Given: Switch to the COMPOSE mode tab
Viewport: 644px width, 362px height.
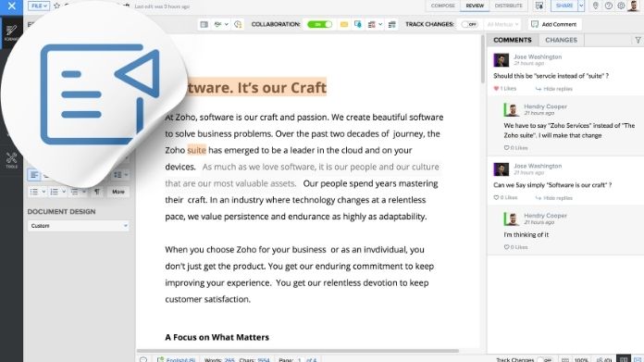Looking at the screenshot, I should tap(442, 6).
